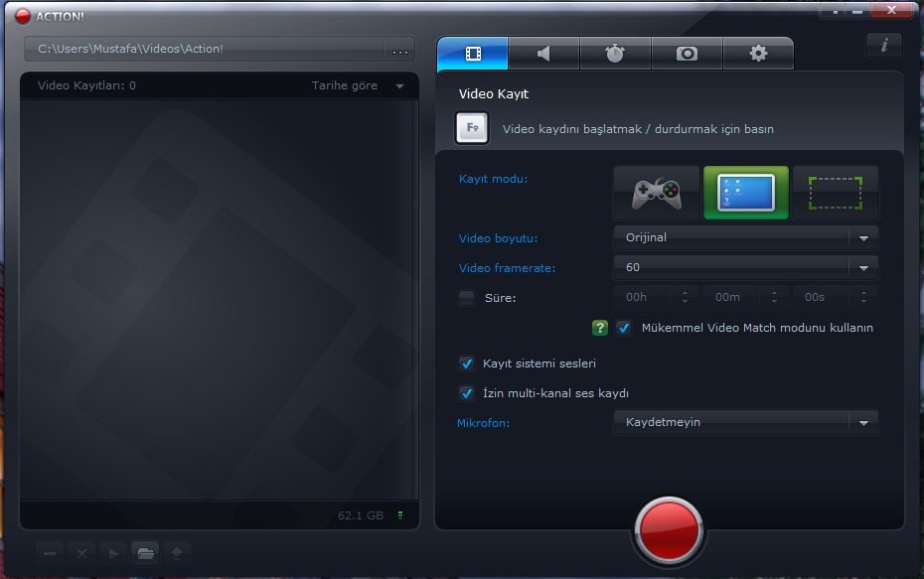The image size is (924, 579).
Task: Toggle Mükemmel Video Match modunu kullanın
Action: click(624, 328)
